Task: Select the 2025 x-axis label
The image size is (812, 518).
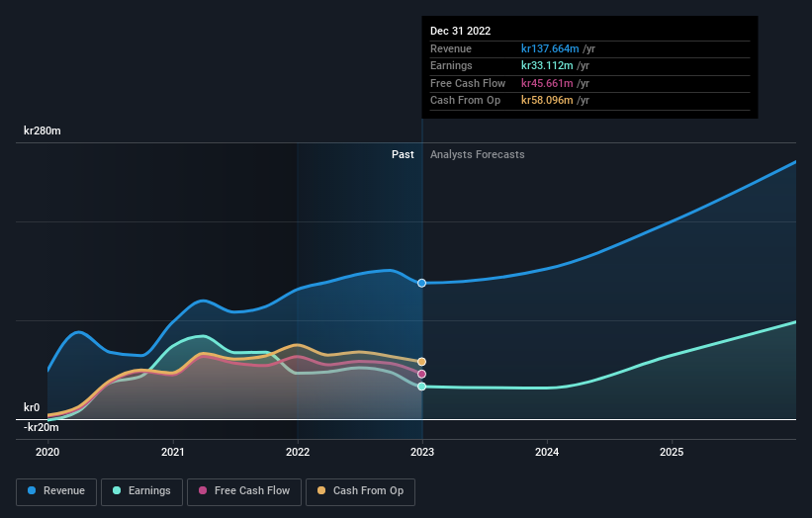Action: [x=672, y=452]
